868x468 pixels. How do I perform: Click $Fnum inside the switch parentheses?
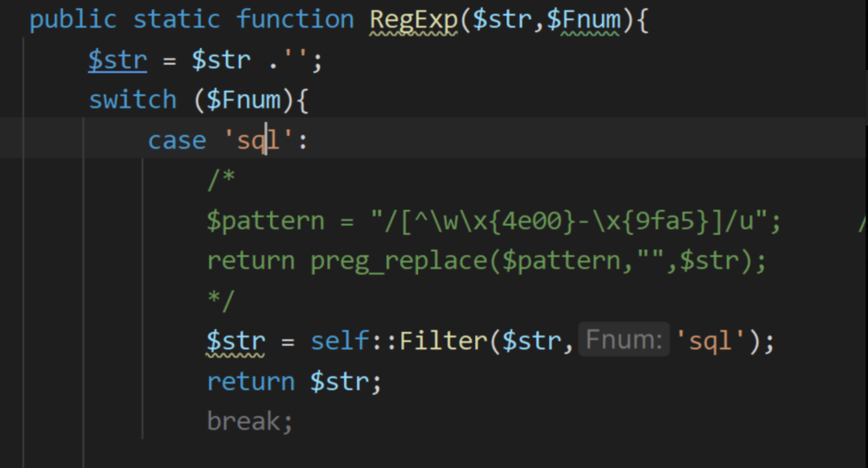coord(245,101)
